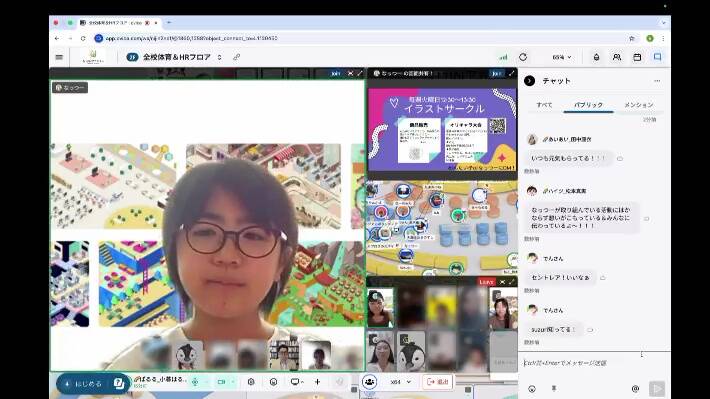Open the members list icon
The height and width of the screenshot is (399, 710).
tap(617, 57)
